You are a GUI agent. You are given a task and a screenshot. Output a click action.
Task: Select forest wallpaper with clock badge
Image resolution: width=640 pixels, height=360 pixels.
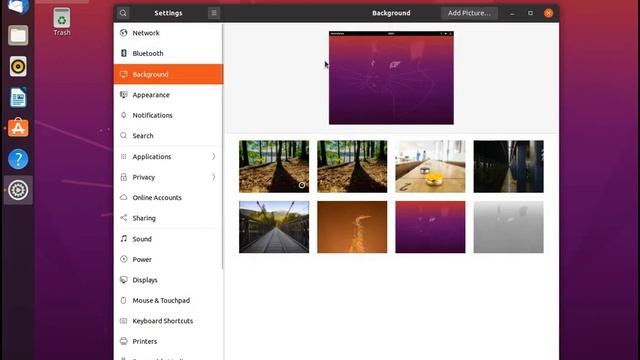(x=274, y=166)
